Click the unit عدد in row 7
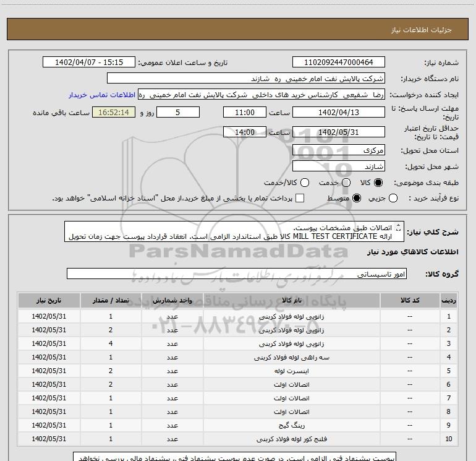The height and width of the screenshot is (461, 476). click(x=172, y=398)
